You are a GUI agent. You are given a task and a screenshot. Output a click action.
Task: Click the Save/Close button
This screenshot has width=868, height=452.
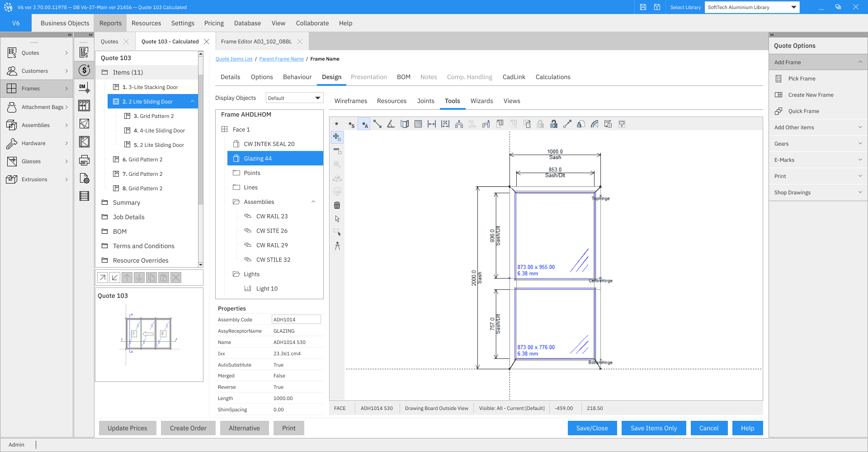pos(592,428)
